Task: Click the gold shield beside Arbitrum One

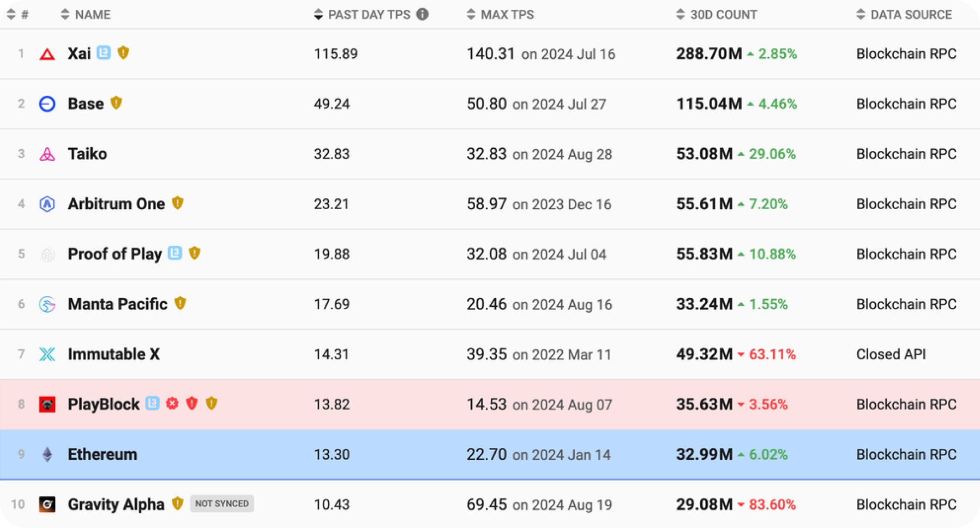Action: (177, 203)
